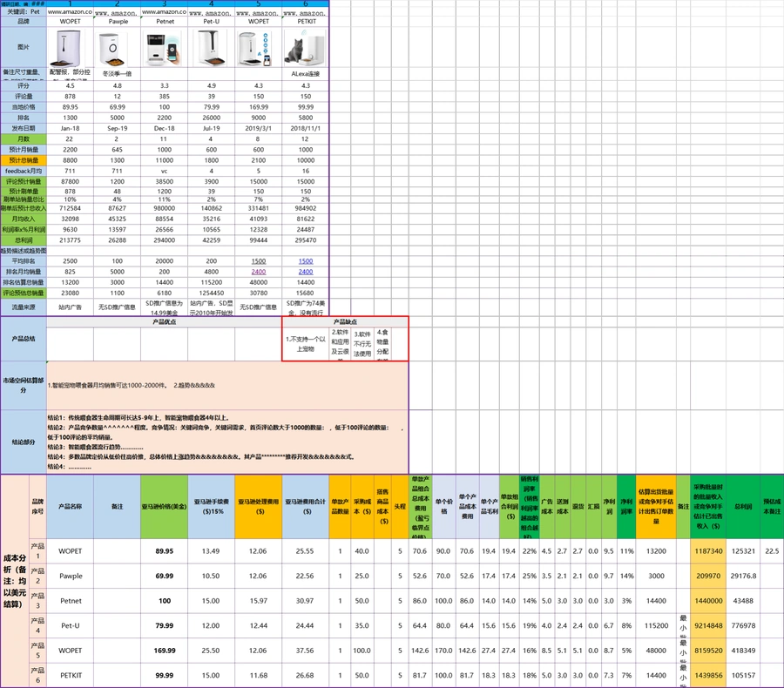This screenshot has width=784, height=688.
Task: Select the cell with value 712584
Action: coord(70,208)
